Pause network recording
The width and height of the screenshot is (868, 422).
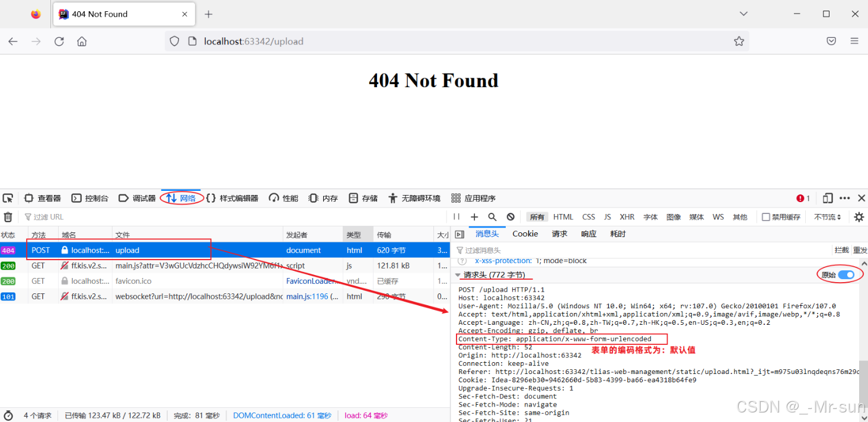(457, 217)
